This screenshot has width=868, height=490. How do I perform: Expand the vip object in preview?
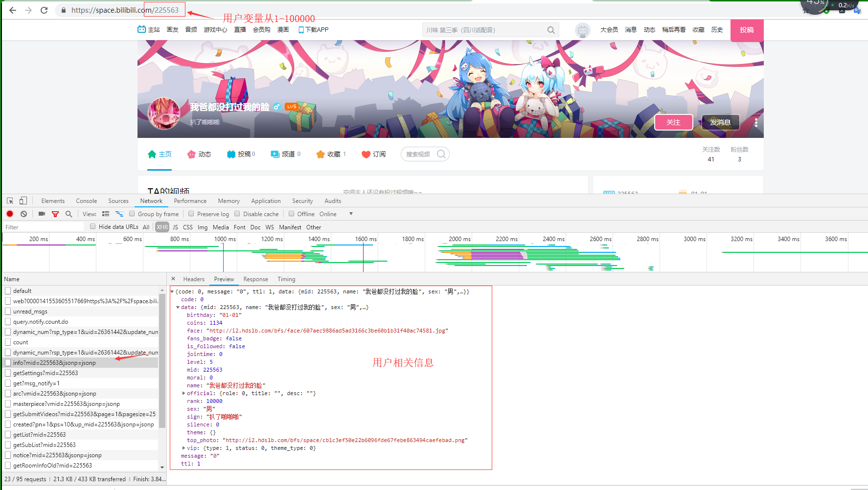184,448
